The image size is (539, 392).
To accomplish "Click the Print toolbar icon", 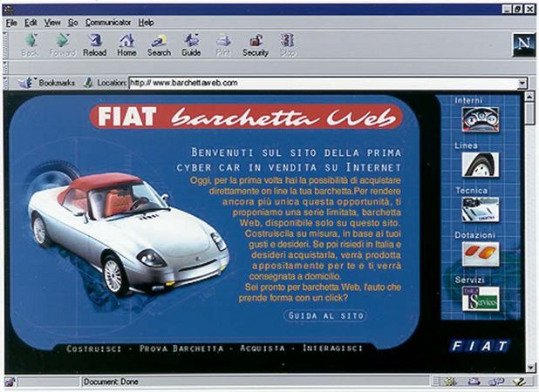I will pos(223,44).
